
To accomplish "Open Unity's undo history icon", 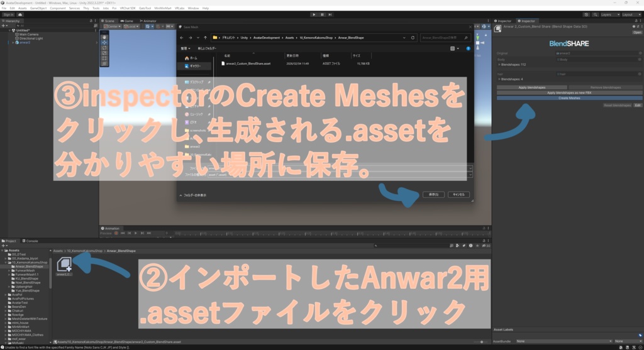I will tap(586, 14).
